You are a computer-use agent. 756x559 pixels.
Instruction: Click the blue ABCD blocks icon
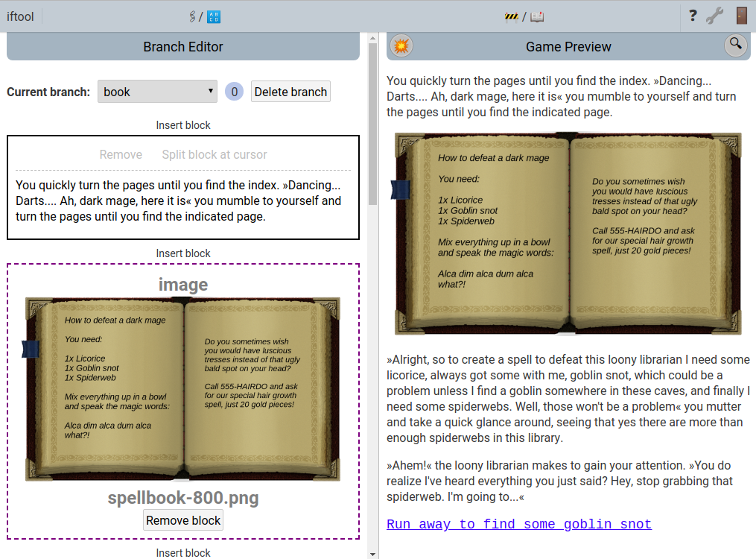[x=214, y=17]
